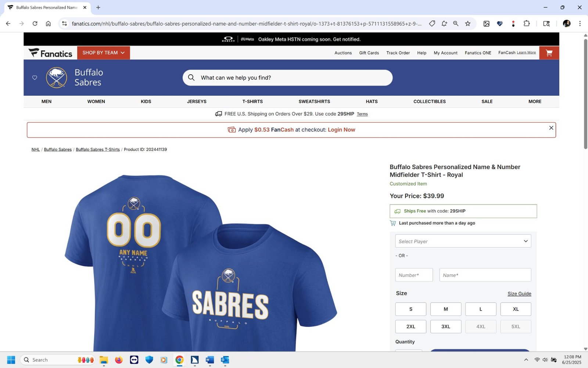Click browser back arrow
Screen dimensions: 588x368
point(8,24)
